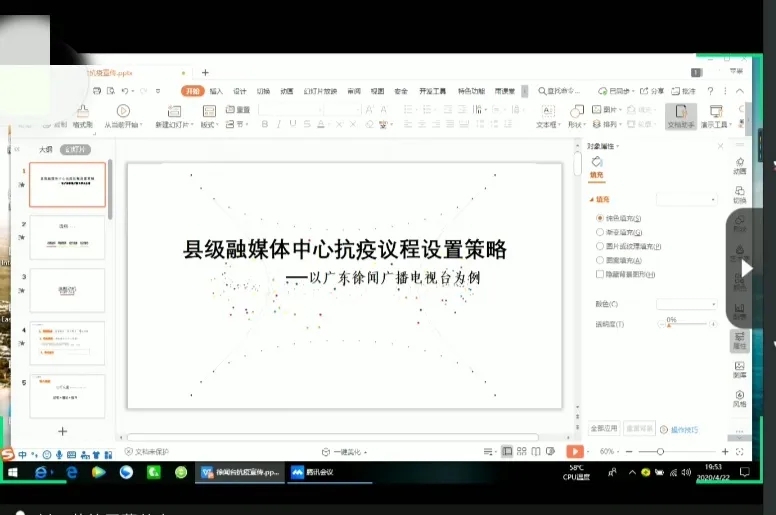Open the 填充 preset dropdown
776x515 pixels.
coord(686,200)
